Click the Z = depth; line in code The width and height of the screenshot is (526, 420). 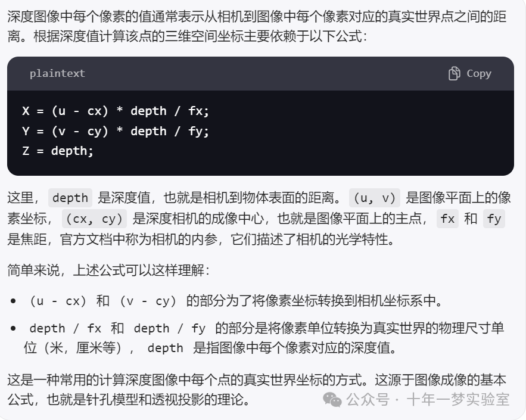(x=66, y=151)
